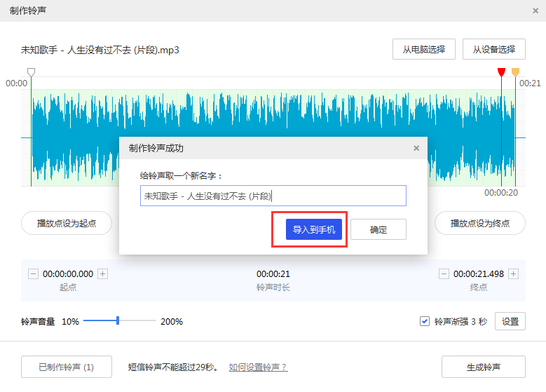
Task: Click 确定 in the success dialog
Action: point(378,229)
